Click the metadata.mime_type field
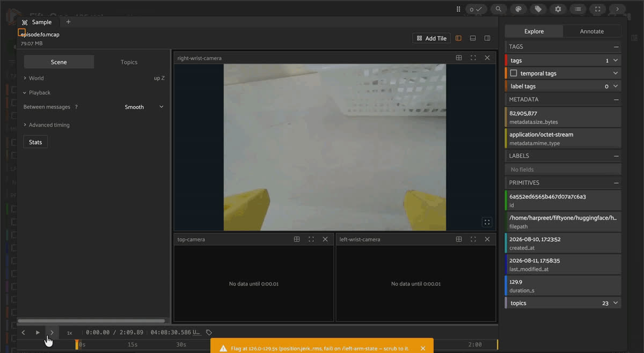 click(563, 138)
